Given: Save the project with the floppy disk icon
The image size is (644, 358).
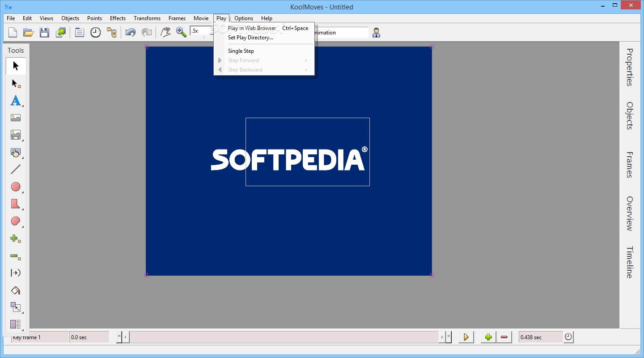Looking at the screenshot, I should tap(44, 32).
